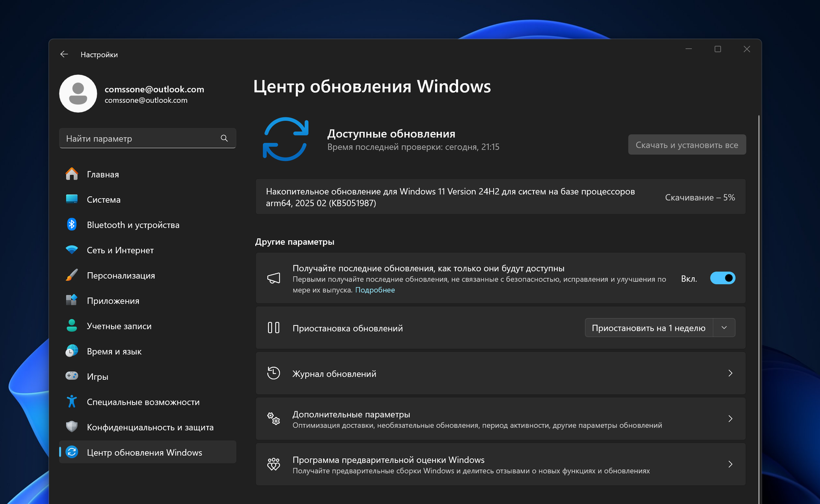The width and height of the screenshot is (820, 504).
Task: Click the Центр обновления Windows sidebar sync icon
Action: tap(72, 452)
